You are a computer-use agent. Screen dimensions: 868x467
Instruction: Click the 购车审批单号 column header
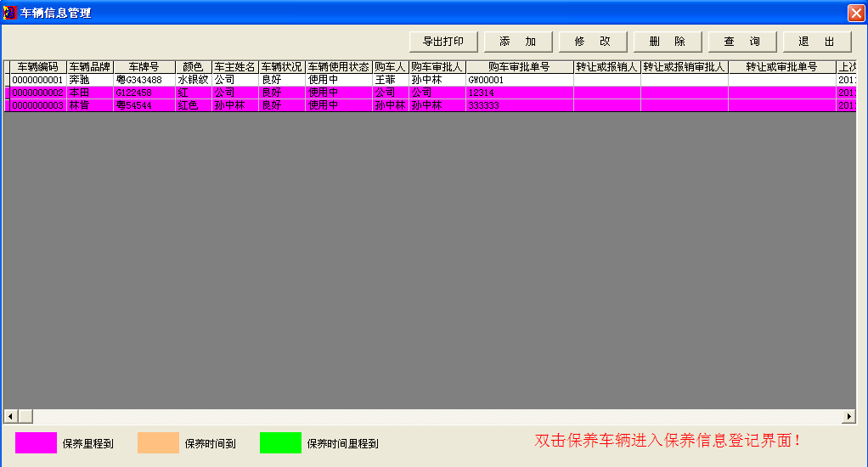(519, 66)
